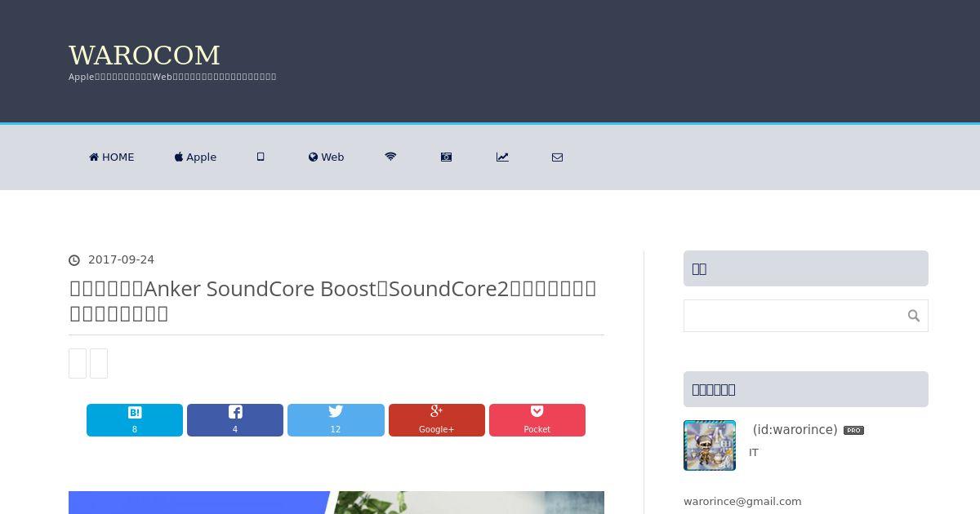Open the id:warorince profile link
The width and height of the screenshot is (980, 514).
coord(795,429)
